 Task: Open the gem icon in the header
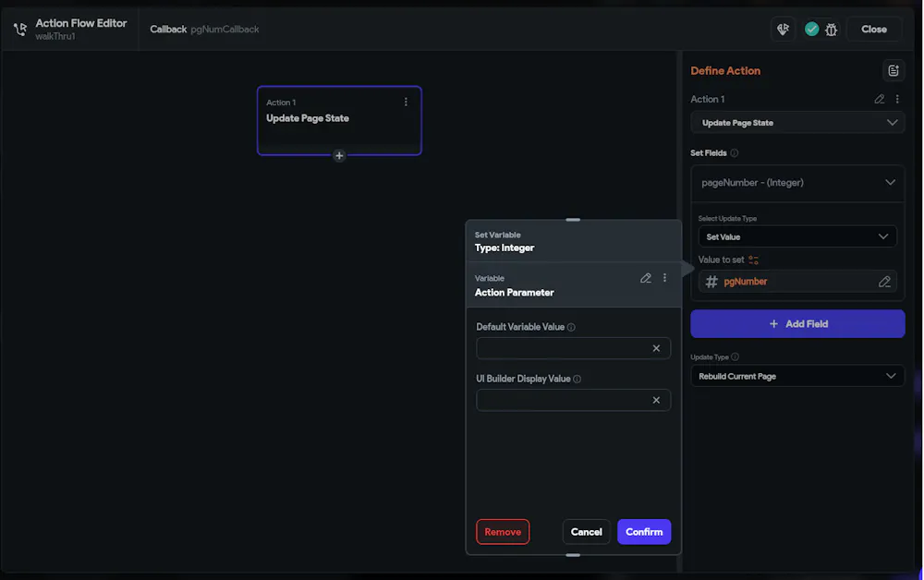click(783, 29)
